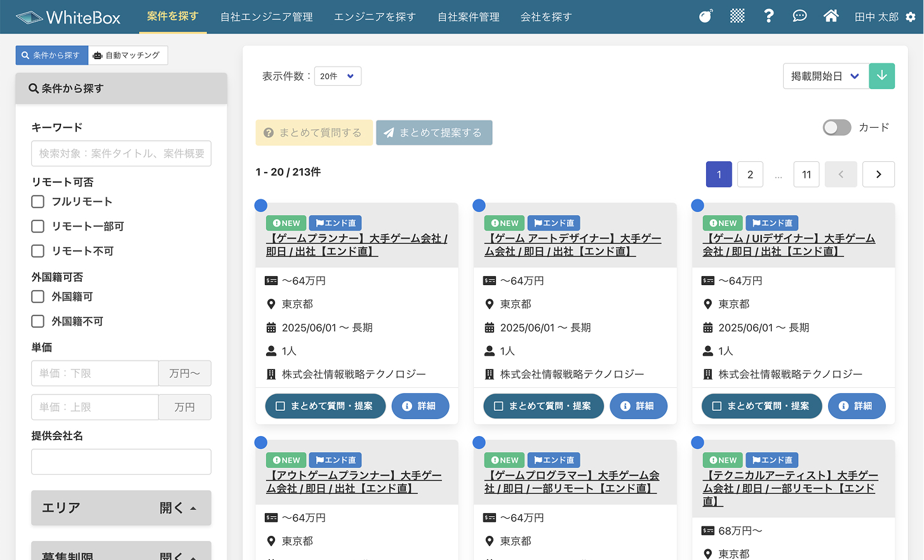This screenshot has width=924, height=560.
Task: Check the 外国籍可 checkbox
Action: click(38, 297)
